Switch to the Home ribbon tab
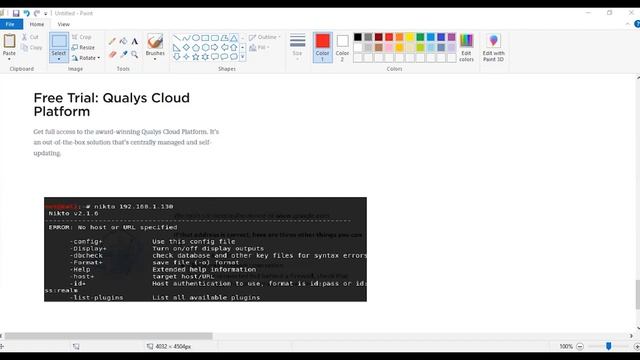The width and height of the screenshot is (640, 360). pyautogui.click(x=37, y=24)
